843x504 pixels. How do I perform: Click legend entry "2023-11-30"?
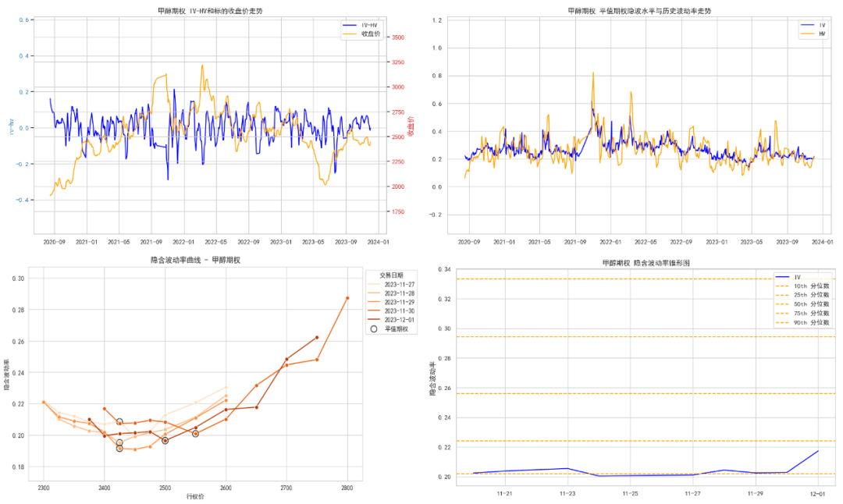point(391,311)
